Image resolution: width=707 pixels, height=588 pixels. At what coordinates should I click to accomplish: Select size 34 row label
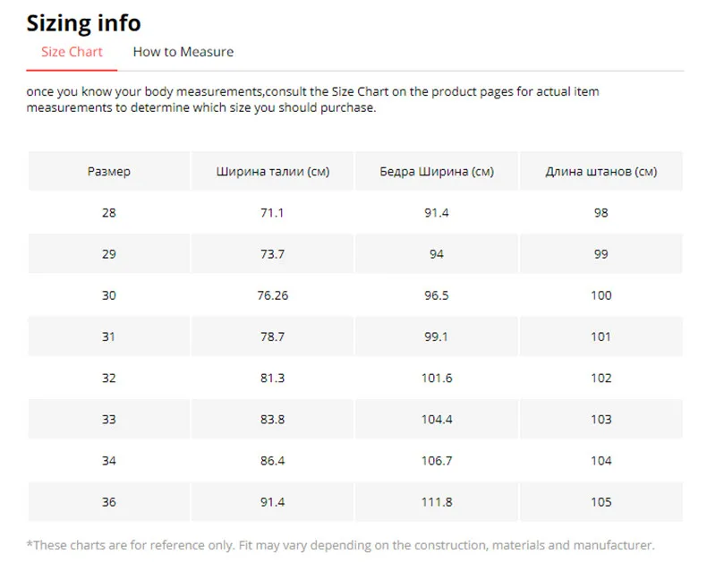[109, 460]
